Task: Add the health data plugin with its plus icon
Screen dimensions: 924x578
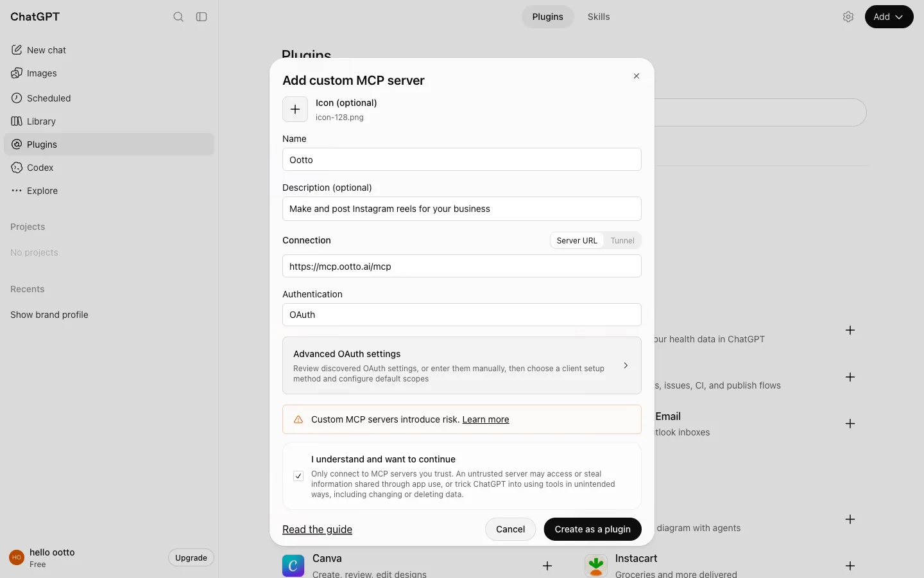Action: point(850,330)
